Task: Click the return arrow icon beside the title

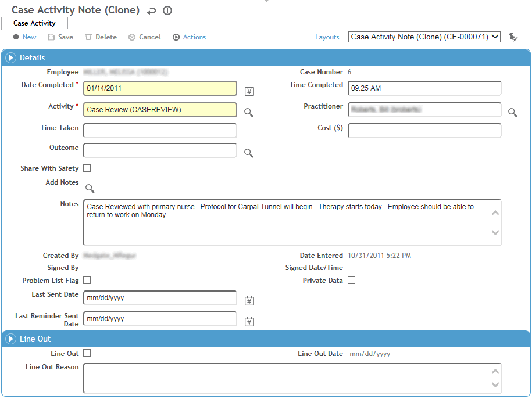Action: tap(151, 11)
